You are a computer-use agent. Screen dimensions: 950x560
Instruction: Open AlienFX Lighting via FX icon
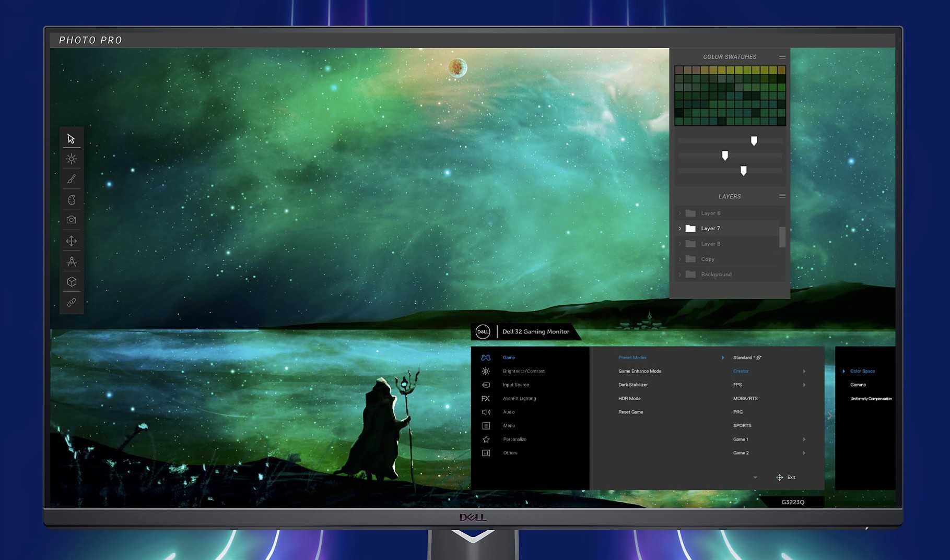point(486,398)
